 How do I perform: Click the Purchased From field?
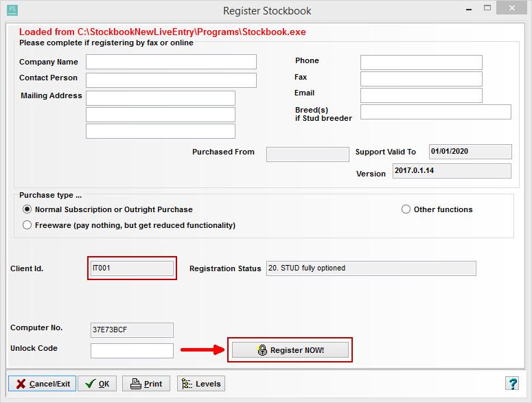[308, 154]
